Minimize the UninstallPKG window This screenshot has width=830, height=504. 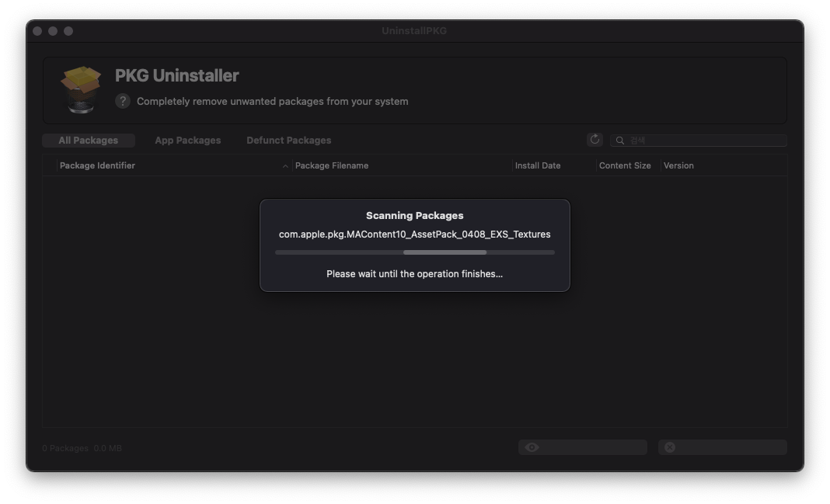click(x=53, y=30)
